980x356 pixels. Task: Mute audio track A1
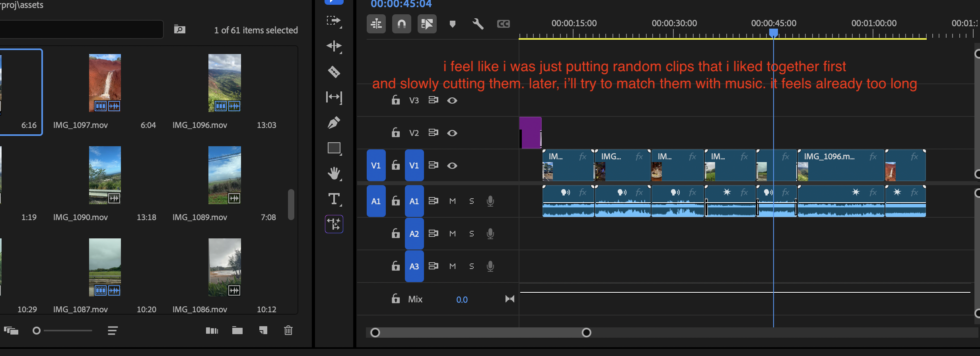pyautogui.click(x=452, y=201)
